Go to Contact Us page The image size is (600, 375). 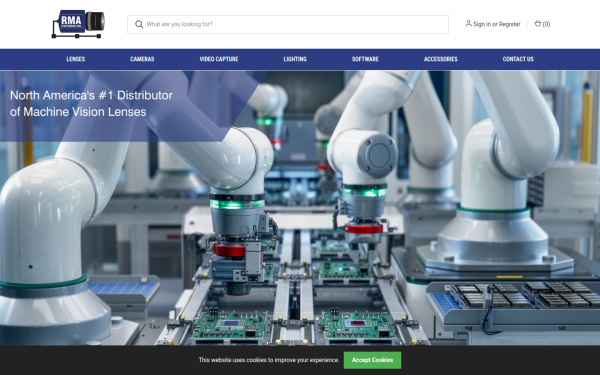pos(518,59)
